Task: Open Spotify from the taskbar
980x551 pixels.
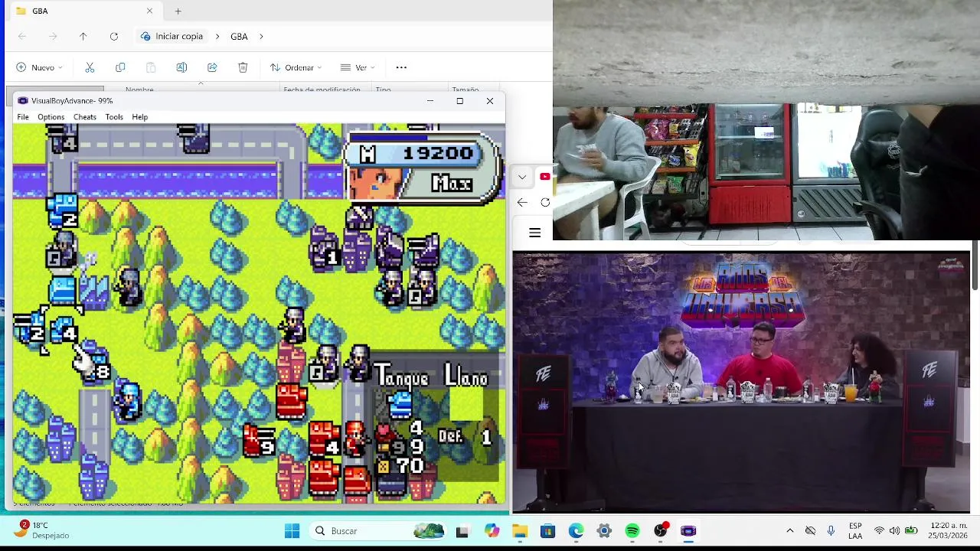Action: pyautogui.click(x=632, y=531)
